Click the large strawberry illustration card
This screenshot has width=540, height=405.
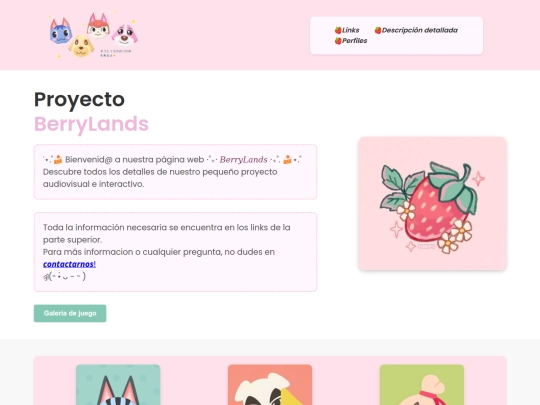tap(432, 204)
